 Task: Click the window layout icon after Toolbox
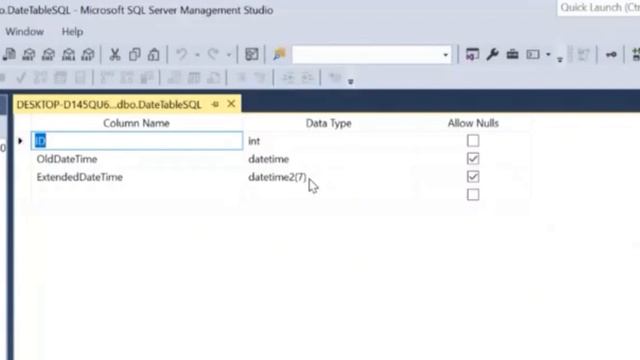click(x=533, y=54)
